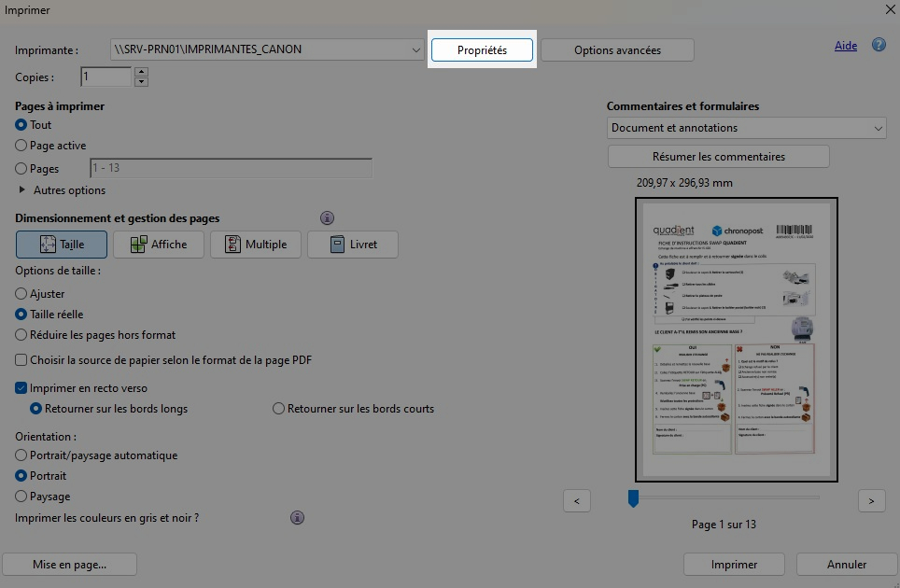
Task: Click info icon beside page sizing heading
Action: click(327, 218)
